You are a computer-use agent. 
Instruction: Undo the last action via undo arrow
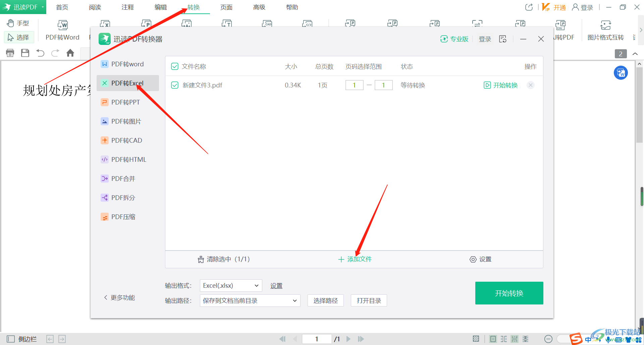coord(40,53)
